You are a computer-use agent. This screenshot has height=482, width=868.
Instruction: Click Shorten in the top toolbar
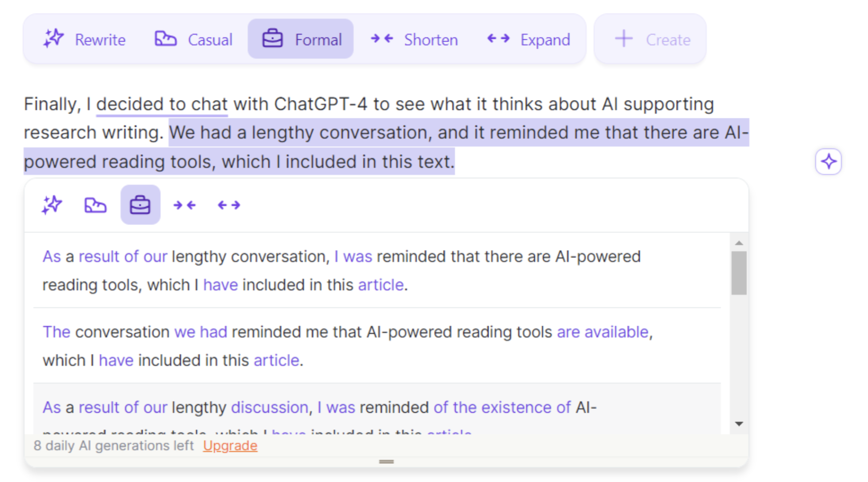[414, 39]
